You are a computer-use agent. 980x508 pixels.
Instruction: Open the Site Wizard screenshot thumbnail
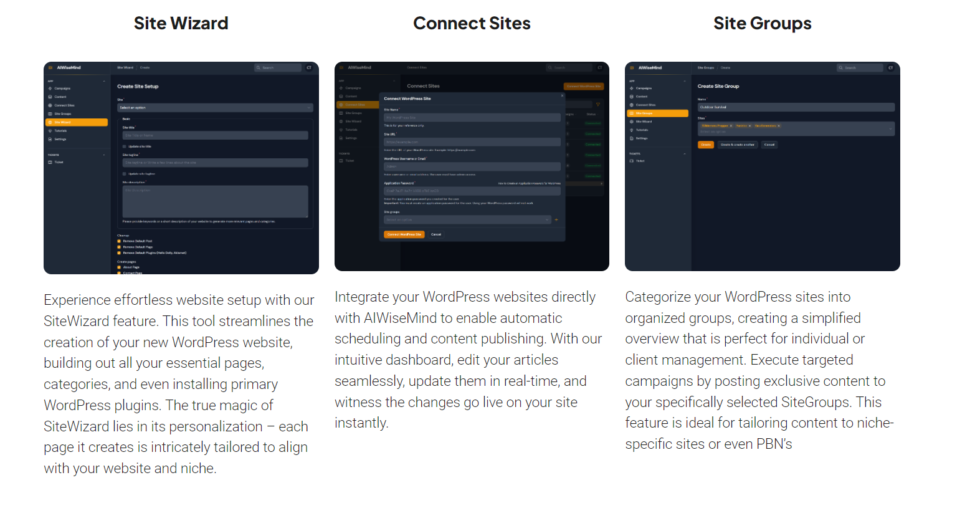181,167
